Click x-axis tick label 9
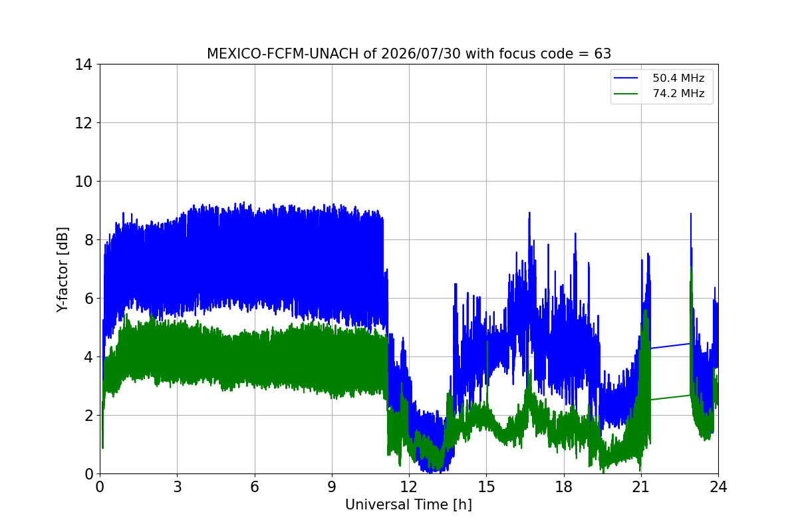Screen dimensions: 798x532 point(331,486)
